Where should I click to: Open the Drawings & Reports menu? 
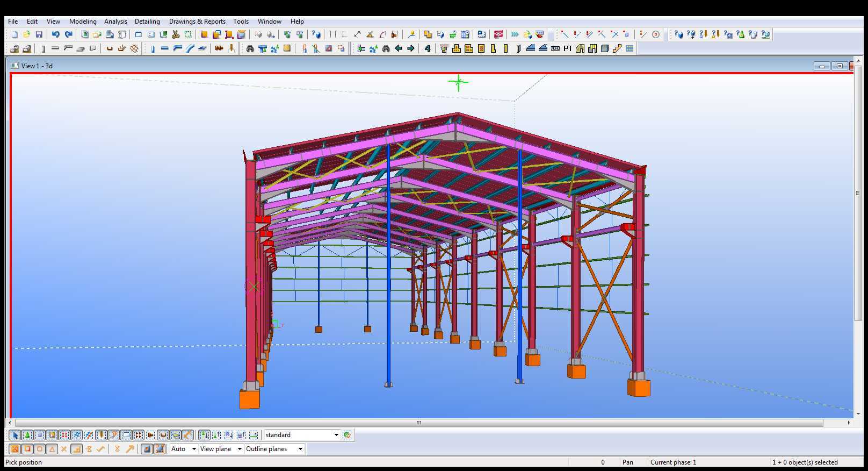(197, 22)
